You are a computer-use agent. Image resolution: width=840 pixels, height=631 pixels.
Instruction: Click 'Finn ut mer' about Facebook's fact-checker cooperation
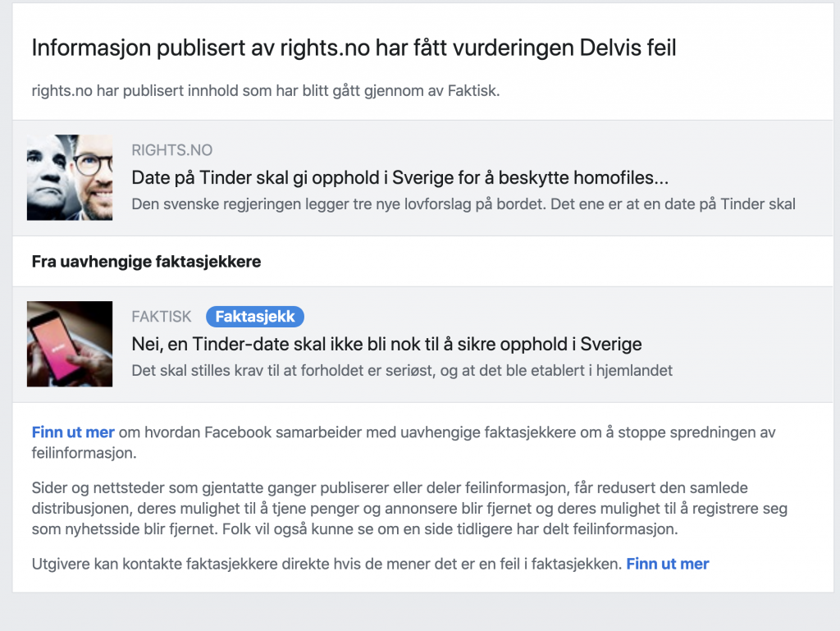[73, 432]
